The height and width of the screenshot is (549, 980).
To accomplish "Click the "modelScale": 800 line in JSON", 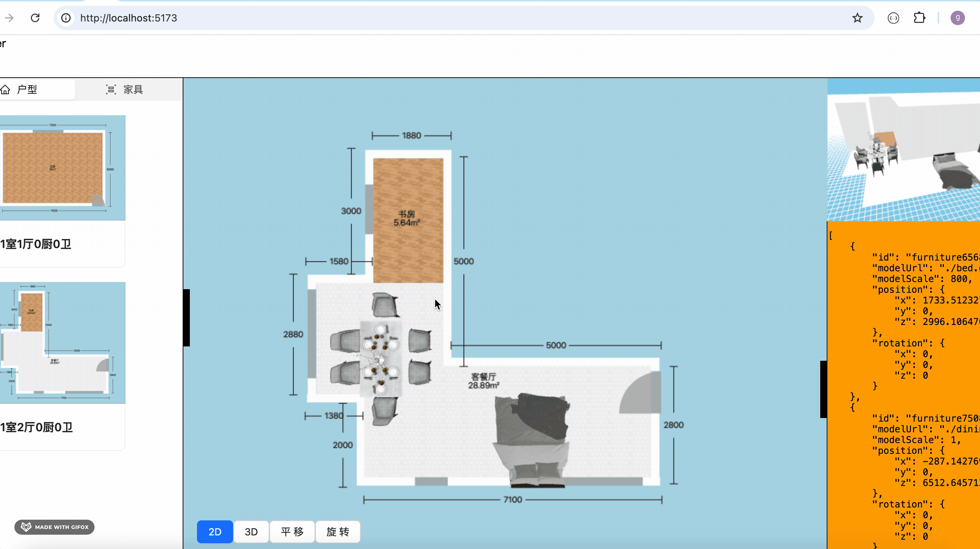I will tap(922, 279).
